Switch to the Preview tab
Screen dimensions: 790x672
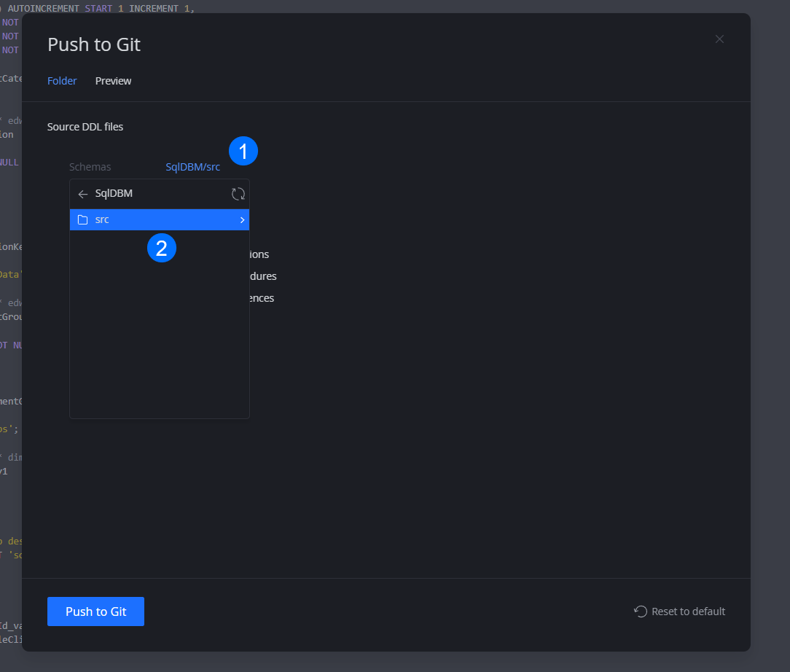pos(113,81)
